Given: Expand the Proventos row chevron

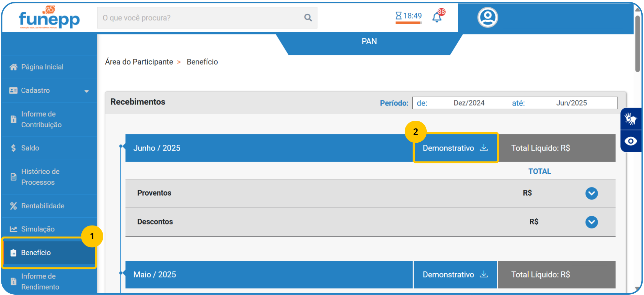Looking at the screenshot, I should click(x=591, y=193).
